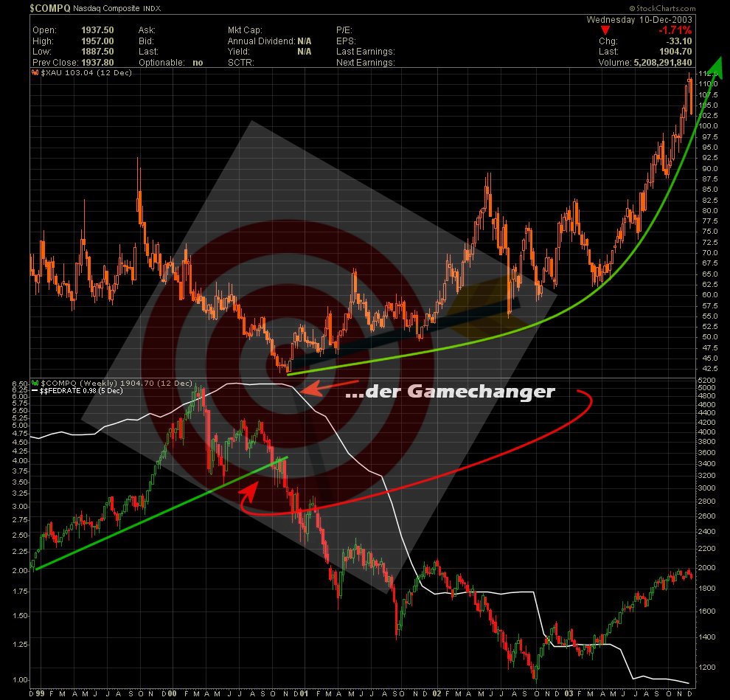Click the 5200 label on COMPQ axis
The height and width of the screenshot is (700, 730).
706,381
